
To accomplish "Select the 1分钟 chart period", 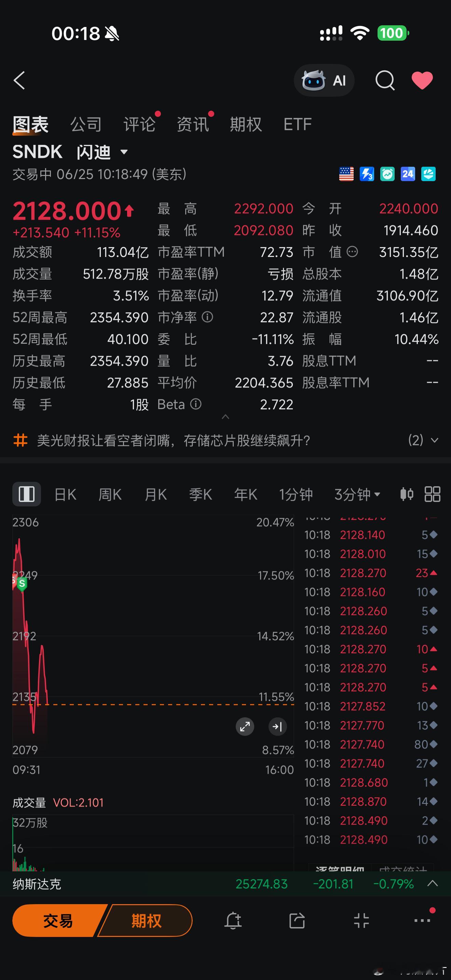I will tap(296, 494).
